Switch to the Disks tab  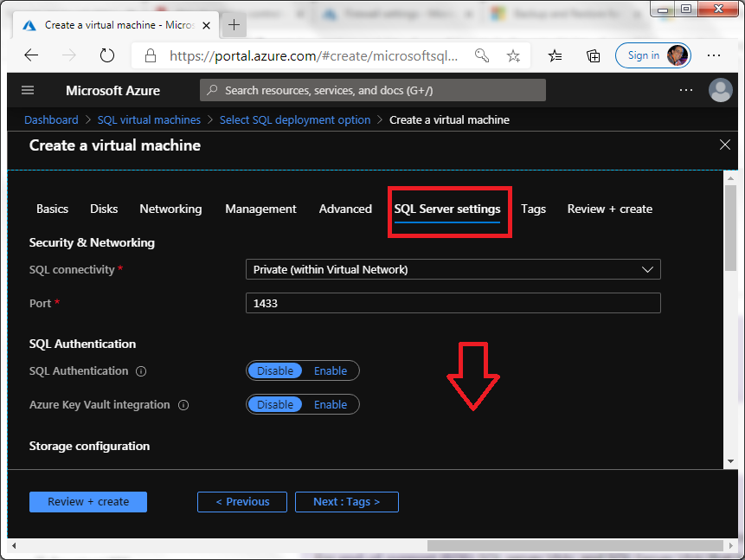click(104, 209)
